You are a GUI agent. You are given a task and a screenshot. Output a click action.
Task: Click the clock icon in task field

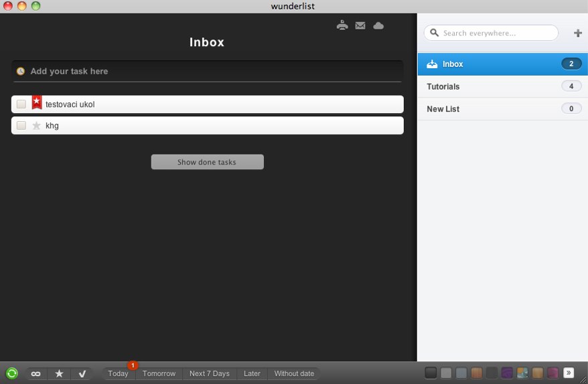[x=21, y=71]
